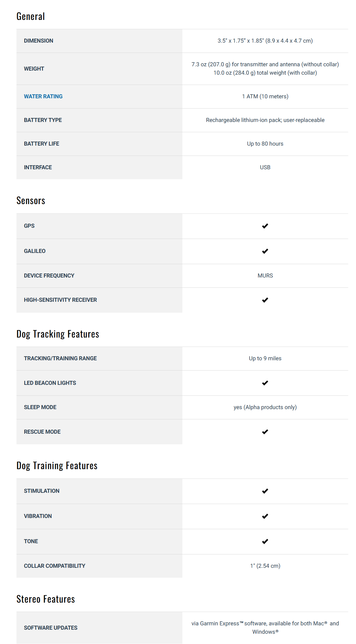Click the High-Sensitivity Receiver checkmark
Viewport: 356px width, 644px height.
click(265, 300)
